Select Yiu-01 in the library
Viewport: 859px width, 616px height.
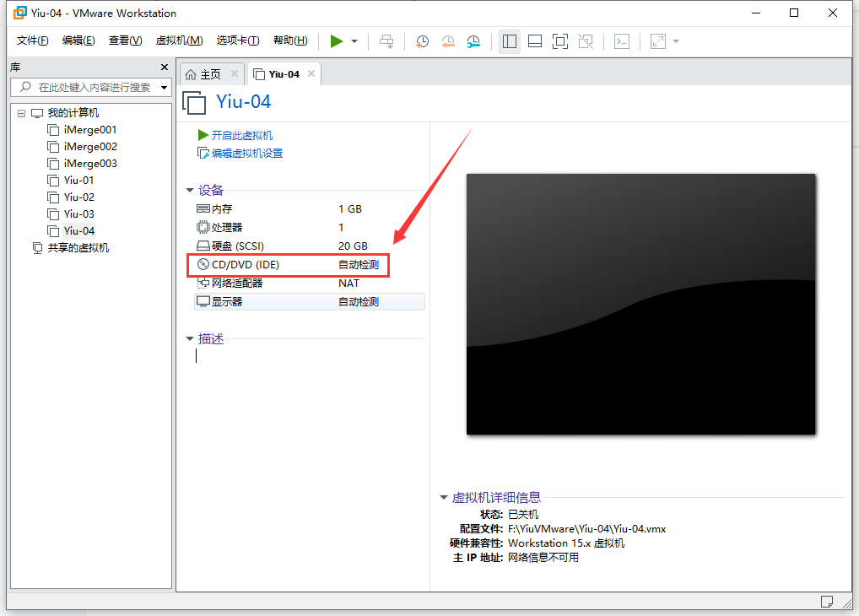[x=71, y=181]
